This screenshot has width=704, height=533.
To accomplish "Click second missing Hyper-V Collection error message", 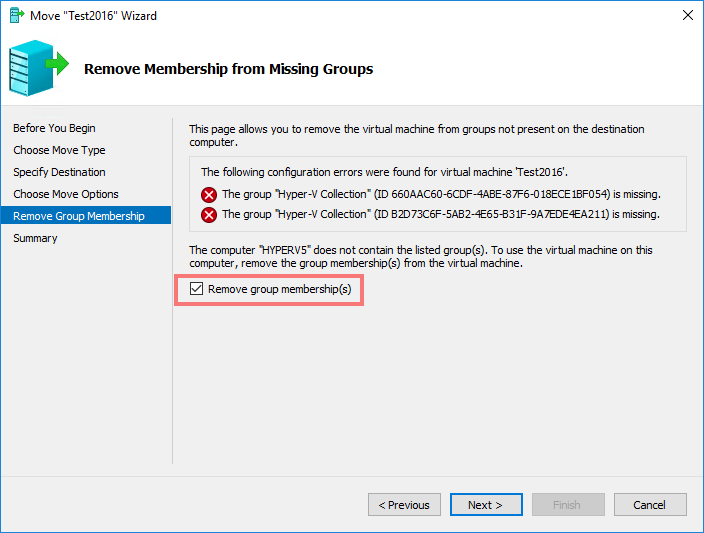I will [440, 214].
